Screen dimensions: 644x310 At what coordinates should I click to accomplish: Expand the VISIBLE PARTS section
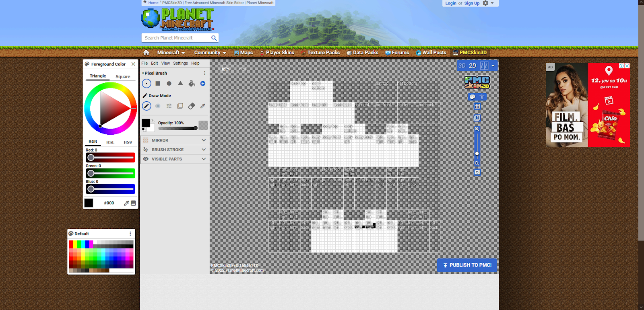tap(175, 159)
